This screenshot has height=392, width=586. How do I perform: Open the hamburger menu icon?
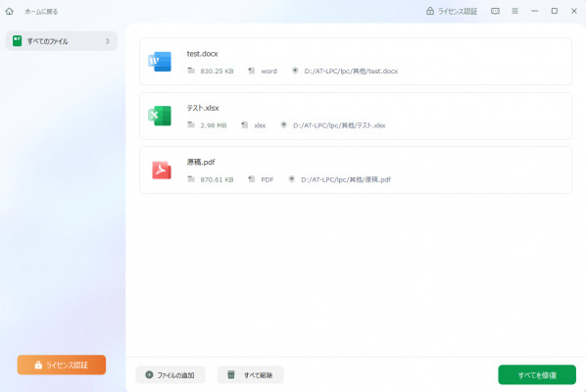pyautogui.click(x=515, y=11)
